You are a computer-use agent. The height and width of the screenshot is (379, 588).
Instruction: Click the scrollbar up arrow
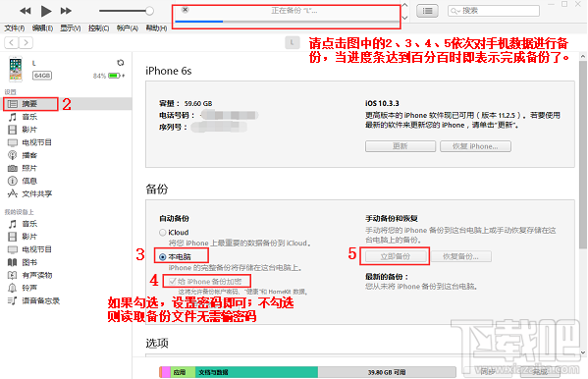click(583, 56)
